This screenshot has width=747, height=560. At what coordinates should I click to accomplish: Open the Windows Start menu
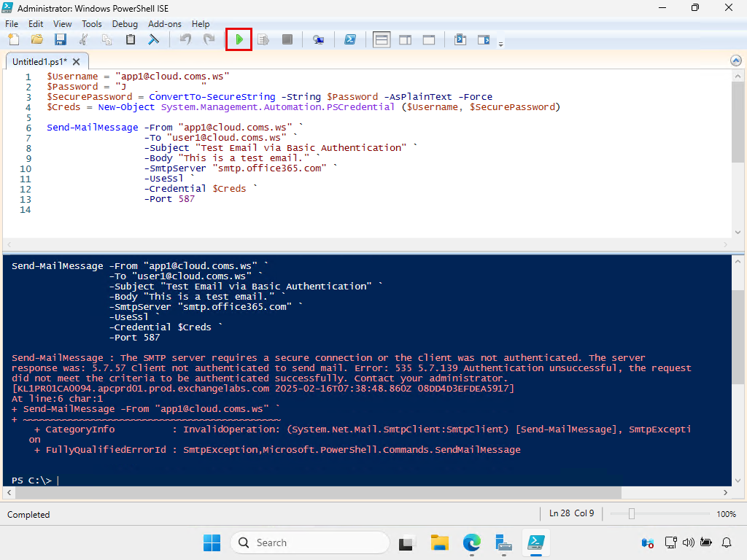point(212,542)
